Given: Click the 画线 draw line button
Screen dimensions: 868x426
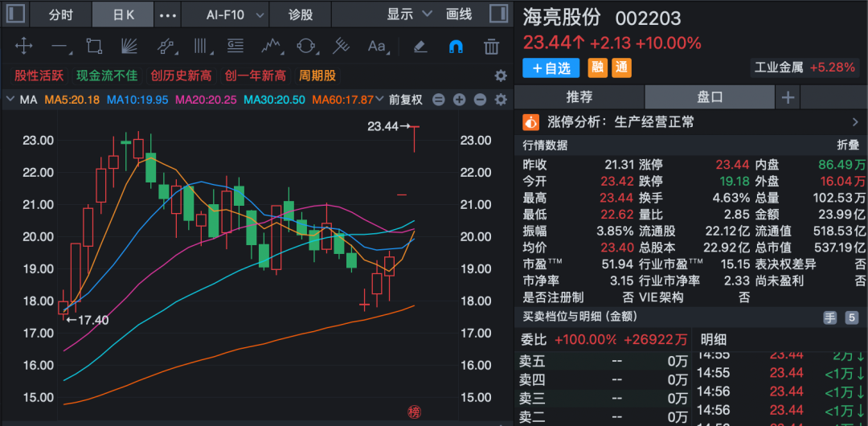Looking at the screenshot, I should coord(459,14).
